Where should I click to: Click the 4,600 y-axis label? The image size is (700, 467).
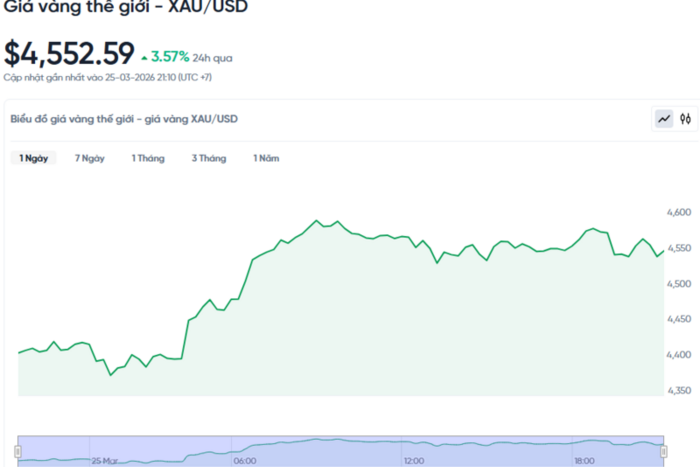(x=677, y=213)
